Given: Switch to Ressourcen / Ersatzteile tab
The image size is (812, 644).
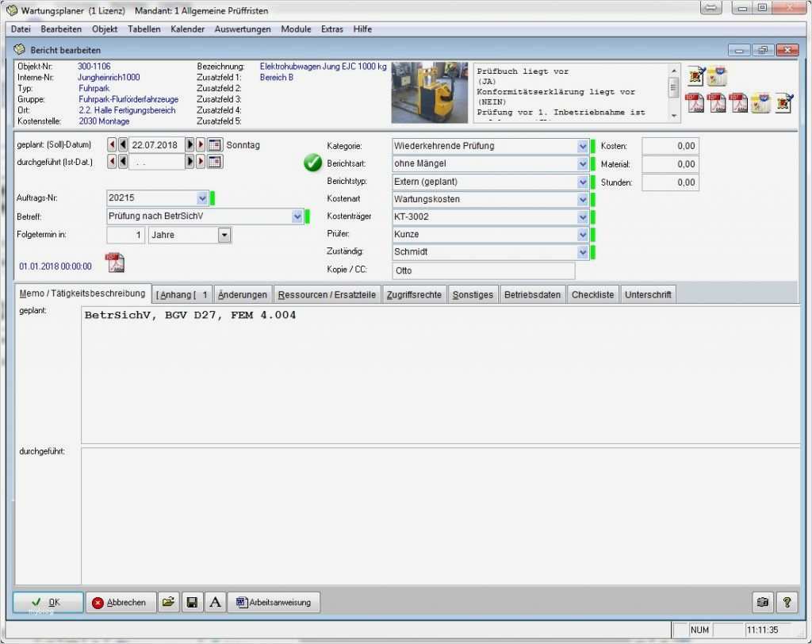Looking at the screenshot, I should click(327, 295).
